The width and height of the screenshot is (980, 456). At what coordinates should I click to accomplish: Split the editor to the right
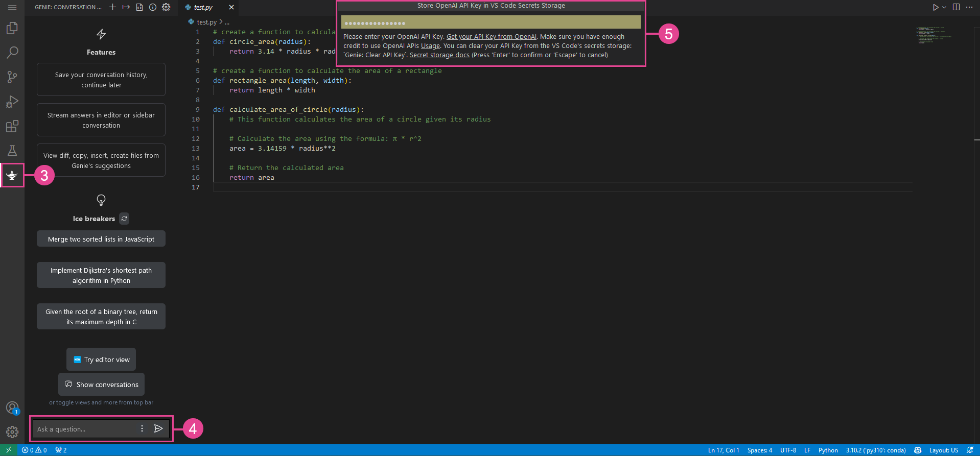[956, 7]
